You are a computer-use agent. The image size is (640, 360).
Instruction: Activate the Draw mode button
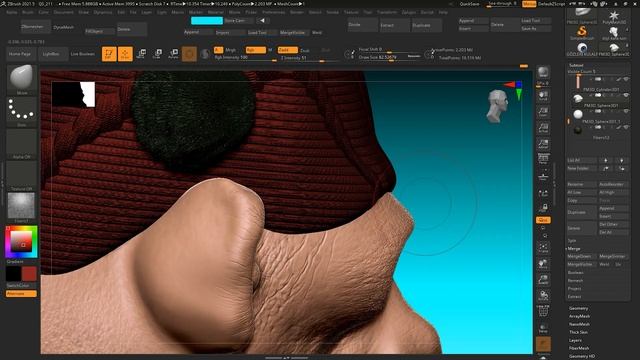[125, 54]
